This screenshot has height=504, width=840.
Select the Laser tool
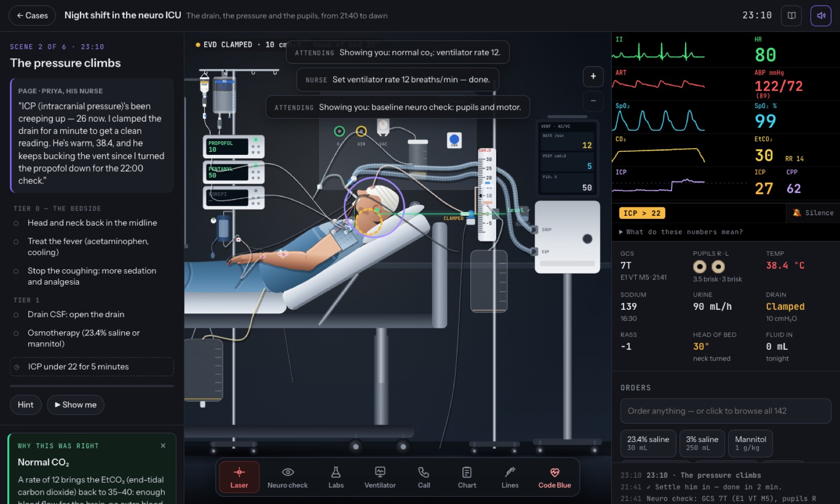click(239, 477)
